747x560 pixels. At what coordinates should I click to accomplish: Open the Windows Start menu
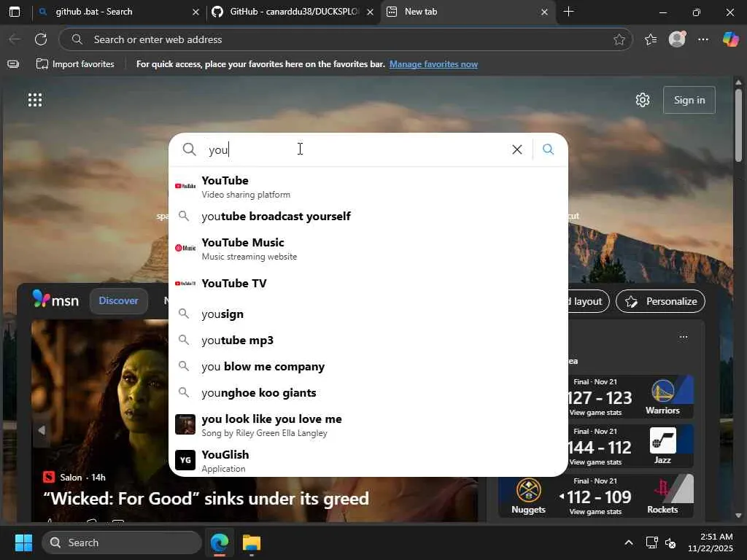tap(23, 542)
